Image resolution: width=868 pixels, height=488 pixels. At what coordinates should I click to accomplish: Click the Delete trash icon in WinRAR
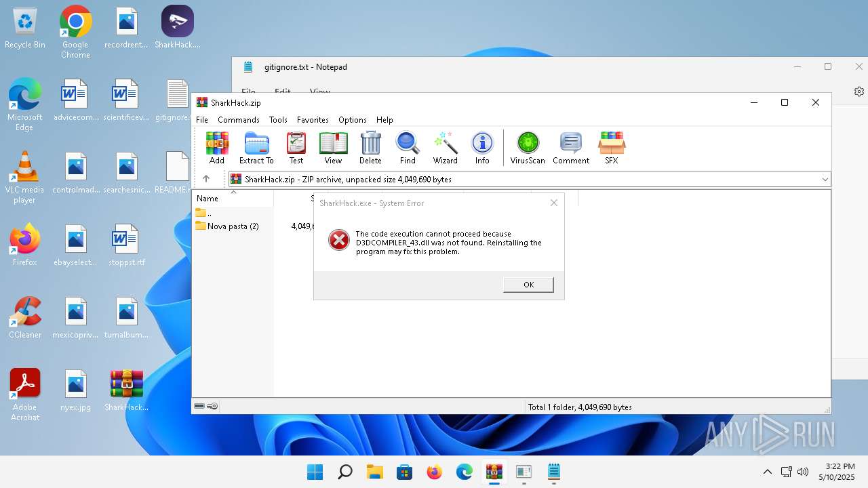[x=370, y=148]
